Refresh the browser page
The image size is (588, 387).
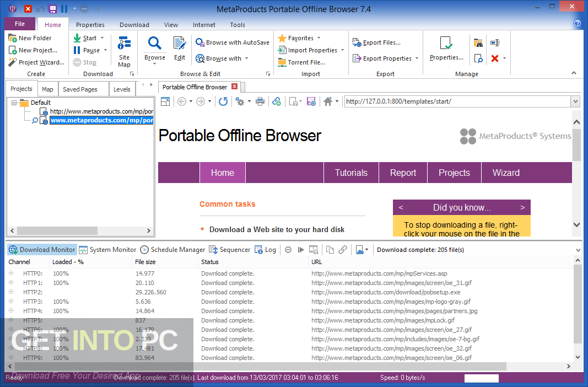pyautogui.click(x=223, y=101)
